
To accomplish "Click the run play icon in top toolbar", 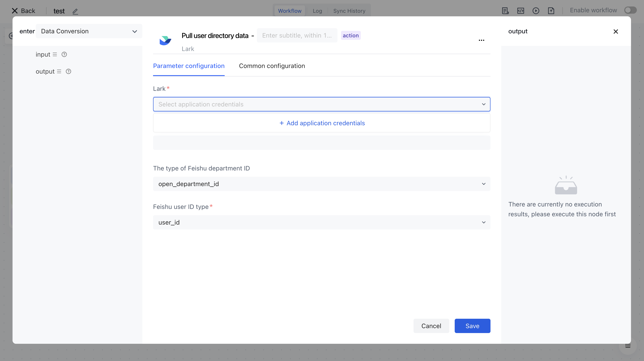I will point(536,11).
